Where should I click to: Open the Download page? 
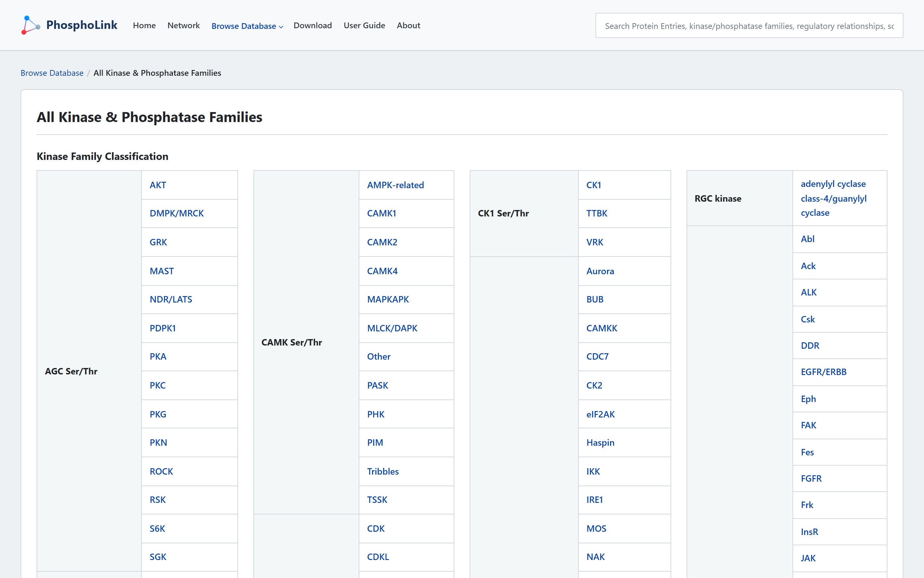click(x=313, y=26)
